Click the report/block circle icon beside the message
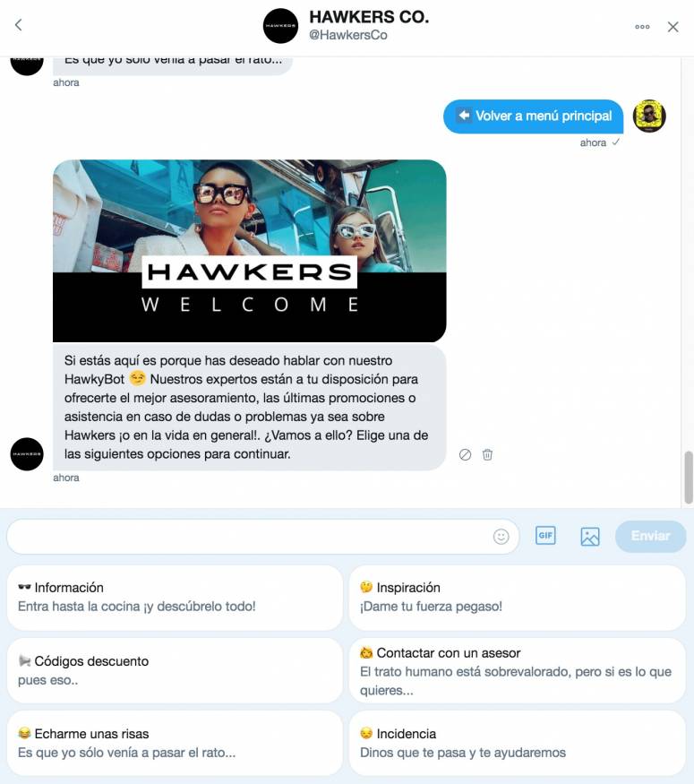 465,454
